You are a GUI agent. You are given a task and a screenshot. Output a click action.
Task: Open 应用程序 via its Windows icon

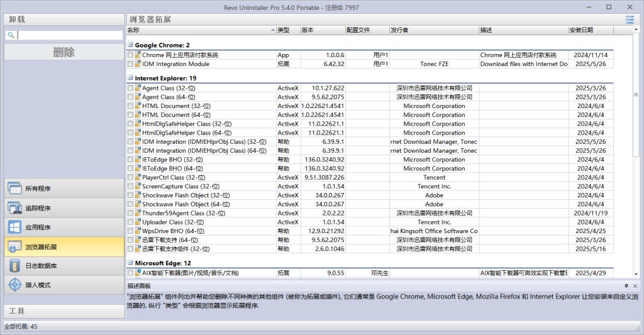14,227
